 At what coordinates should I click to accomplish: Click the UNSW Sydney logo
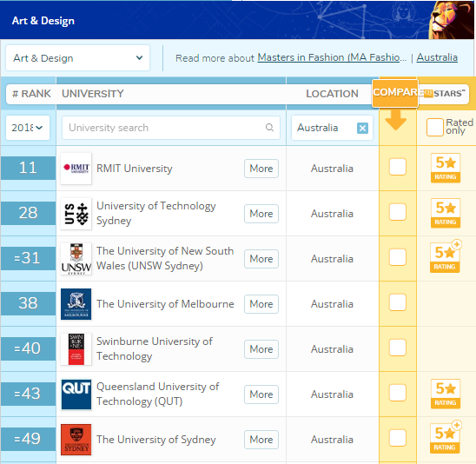tap(76, 259)
